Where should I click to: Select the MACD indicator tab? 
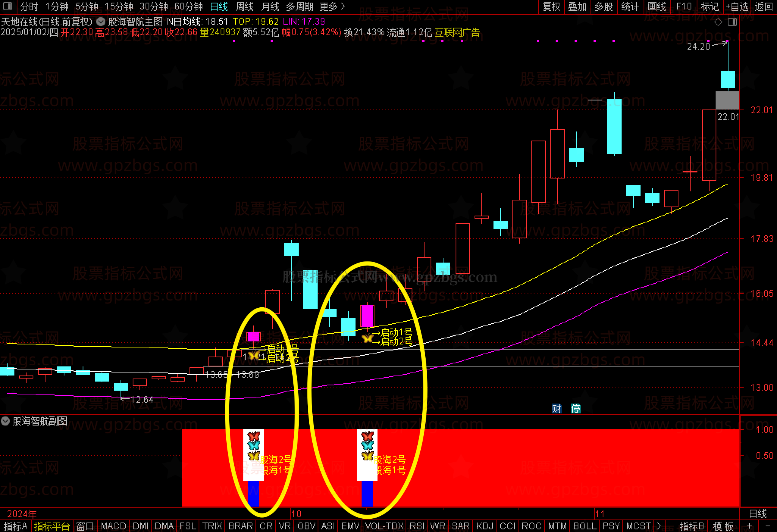coord(113,526)
